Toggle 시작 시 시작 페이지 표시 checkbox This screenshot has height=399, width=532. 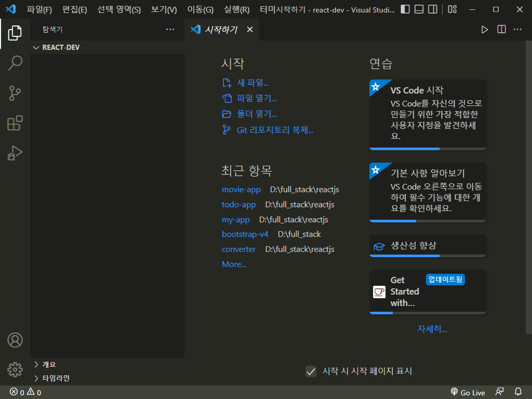coord(311,371)
